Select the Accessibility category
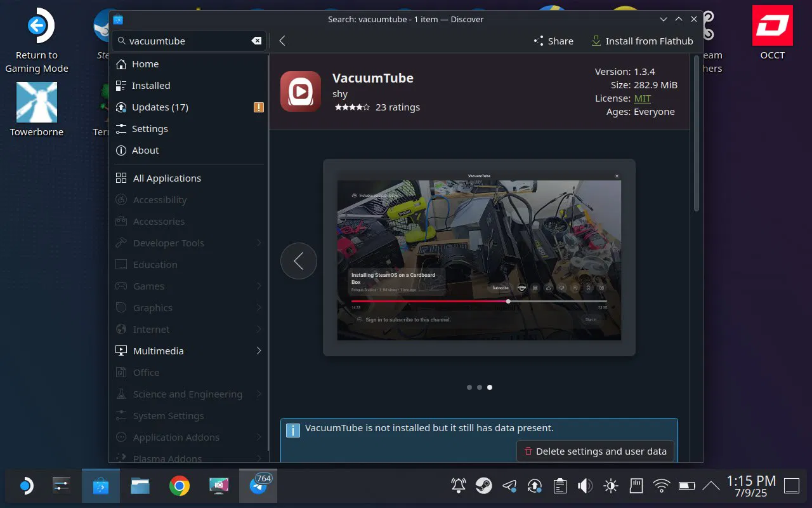 189,200
